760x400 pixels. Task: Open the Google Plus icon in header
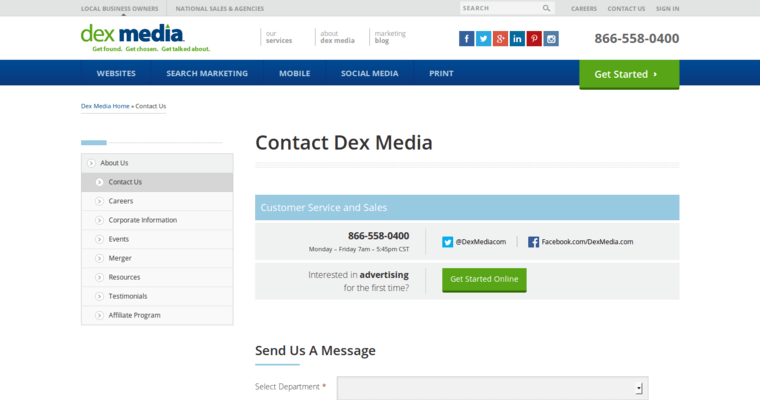pyautogui.click(x=500, y=39)
